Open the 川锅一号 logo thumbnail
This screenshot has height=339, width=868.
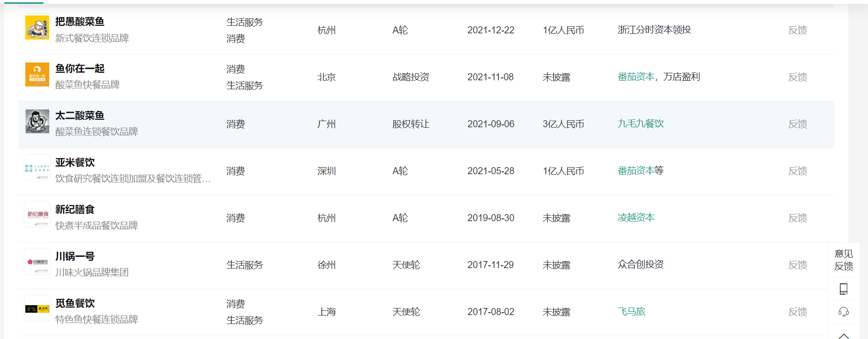(37, 262)
